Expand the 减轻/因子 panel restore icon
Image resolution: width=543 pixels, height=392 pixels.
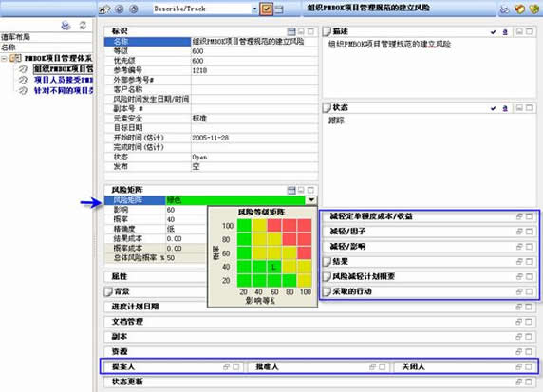(519, 232)
